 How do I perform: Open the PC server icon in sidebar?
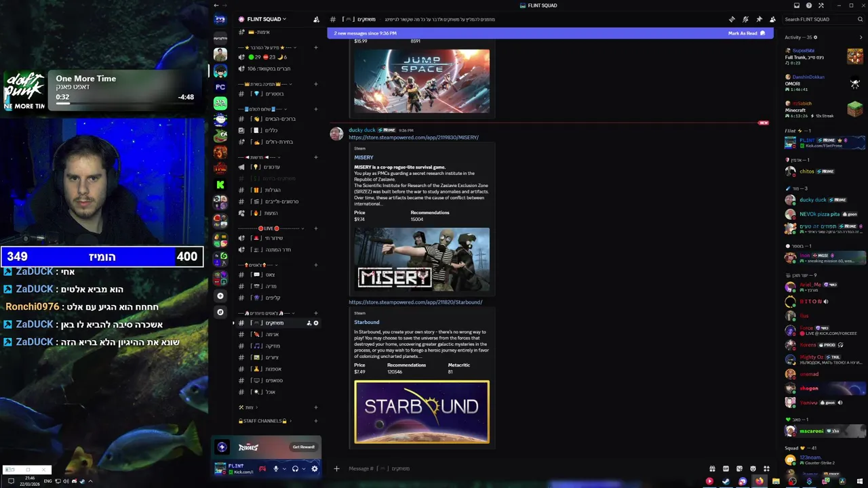(x=220, y=87)
